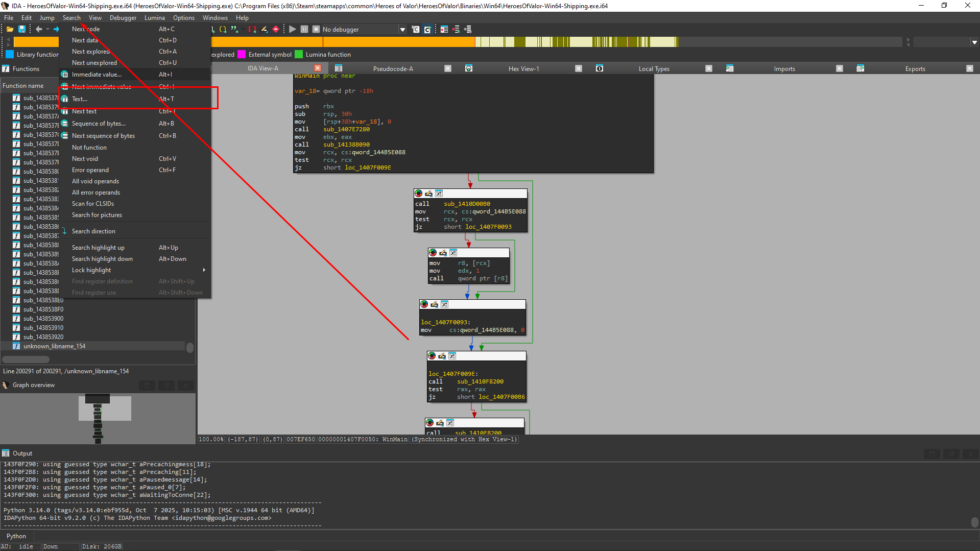
Task: Click group nodes icon in sub_1410D00B0 block
Action: [x=439, y=194]
